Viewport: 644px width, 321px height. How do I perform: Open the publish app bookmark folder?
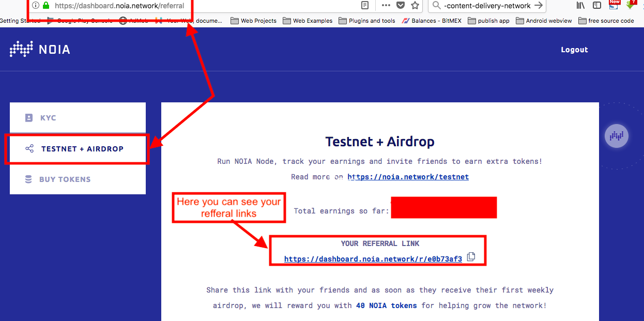488,21
